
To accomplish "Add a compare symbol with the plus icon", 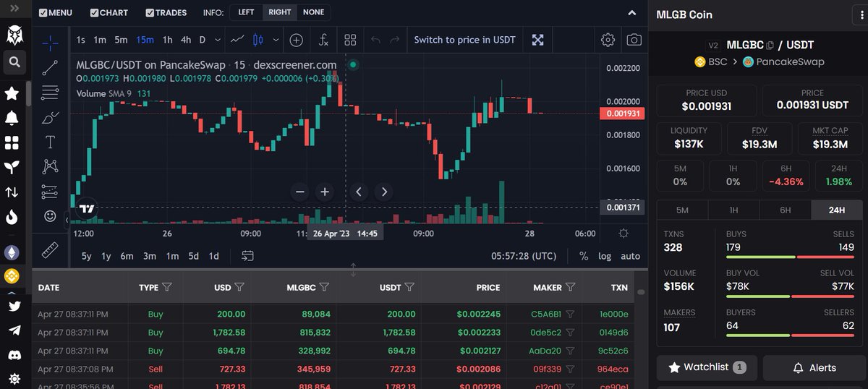I will tap(296, 40).
